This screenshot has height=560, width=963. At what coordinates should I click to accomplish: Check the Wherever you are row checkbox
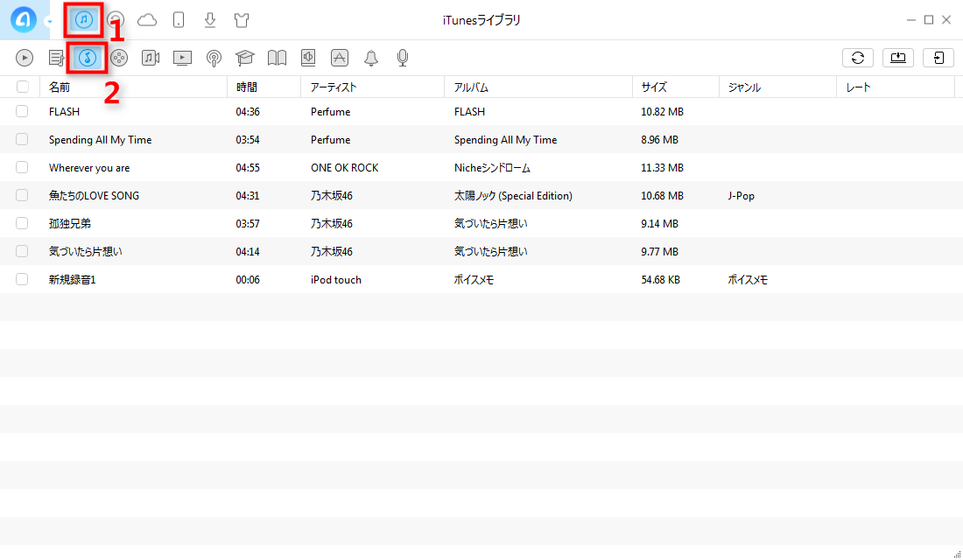tap(22, 167)
